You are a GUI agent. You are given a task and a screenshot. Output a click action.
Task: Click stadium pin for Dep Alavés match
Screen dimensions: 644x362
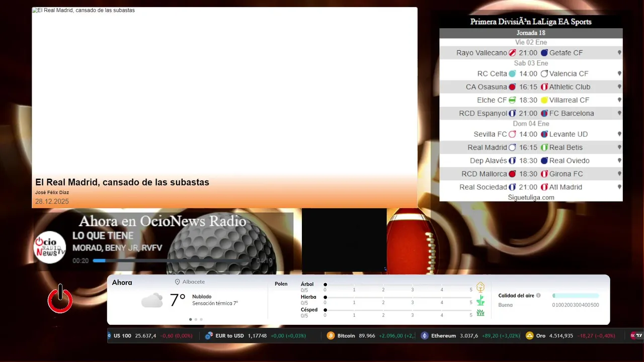coord(619,161)
